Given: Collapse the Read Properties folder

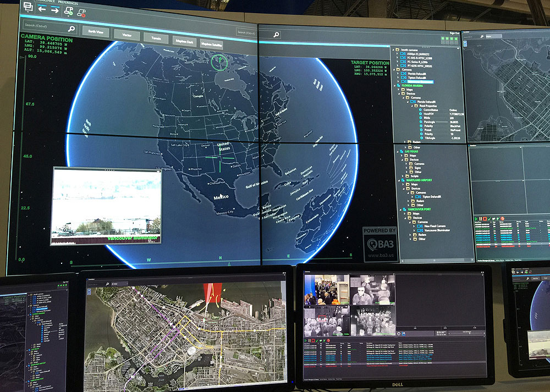Looking at the screenshot, I should click(412, 106).
